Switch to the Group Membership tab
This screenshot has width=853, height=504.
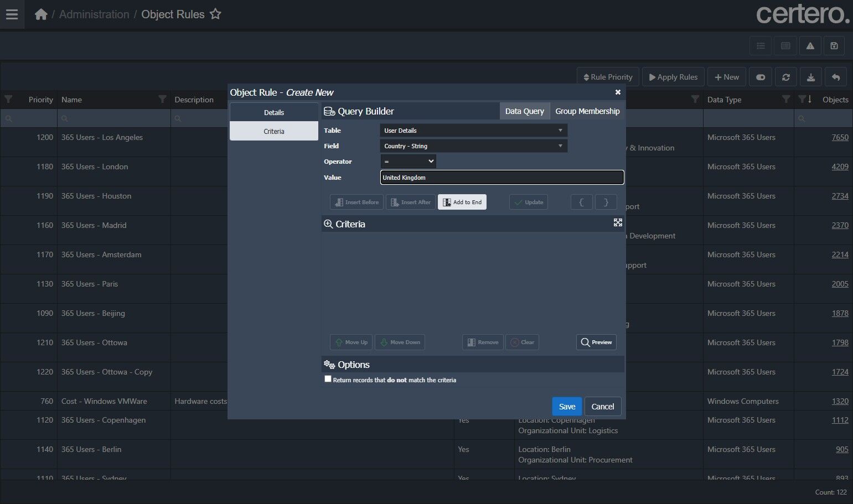click(x=587, y=111)
